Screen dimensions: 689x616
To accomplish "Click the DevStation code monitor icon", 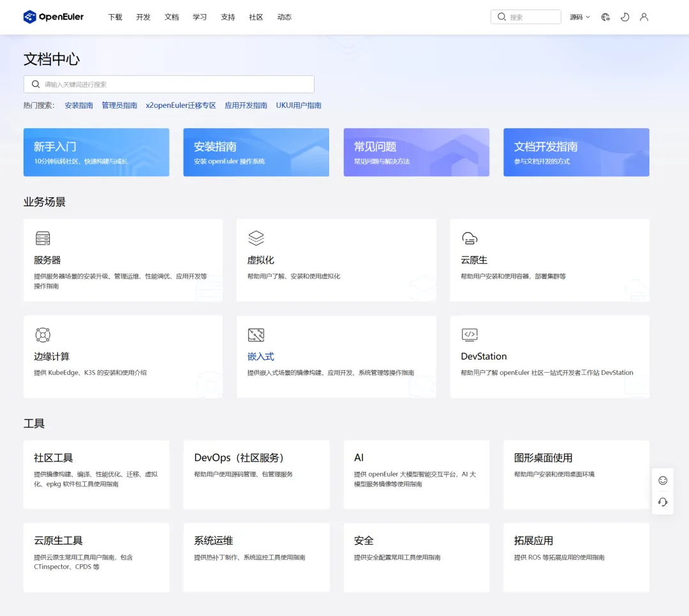I will [470, 334].
